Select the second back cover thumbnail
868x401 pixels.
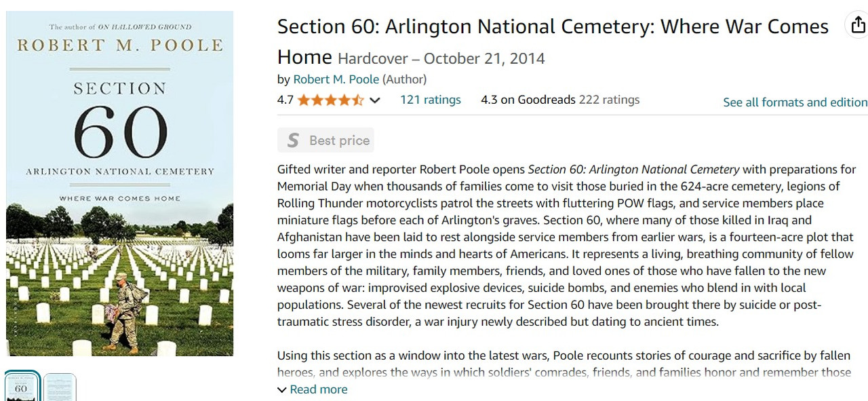coord(60,387)
